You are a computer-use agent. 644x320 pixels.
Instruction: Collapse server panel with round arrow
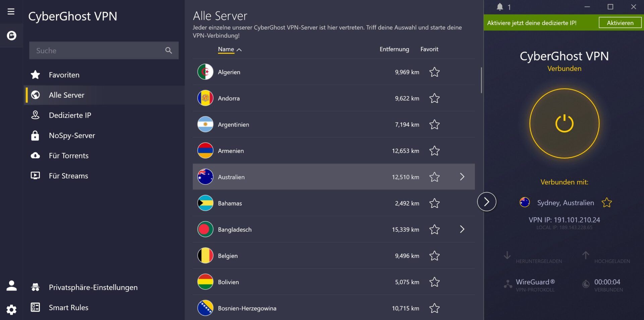pyautogui.click(x=487, y=202)
